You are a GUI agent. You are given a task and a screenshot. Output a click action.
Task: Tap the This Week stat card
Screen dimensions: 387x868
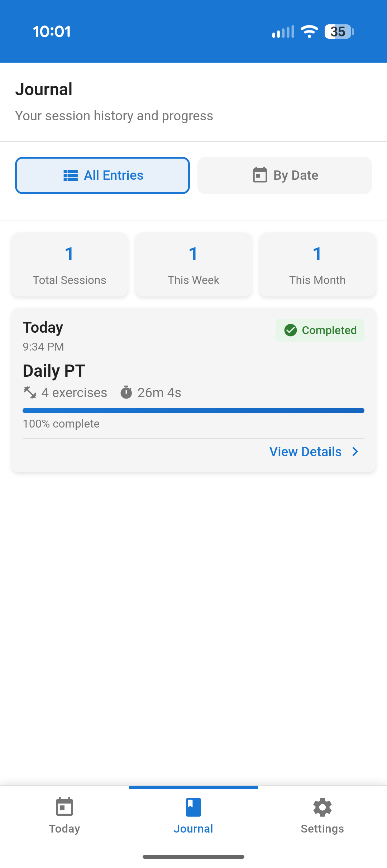click(193, 265)
